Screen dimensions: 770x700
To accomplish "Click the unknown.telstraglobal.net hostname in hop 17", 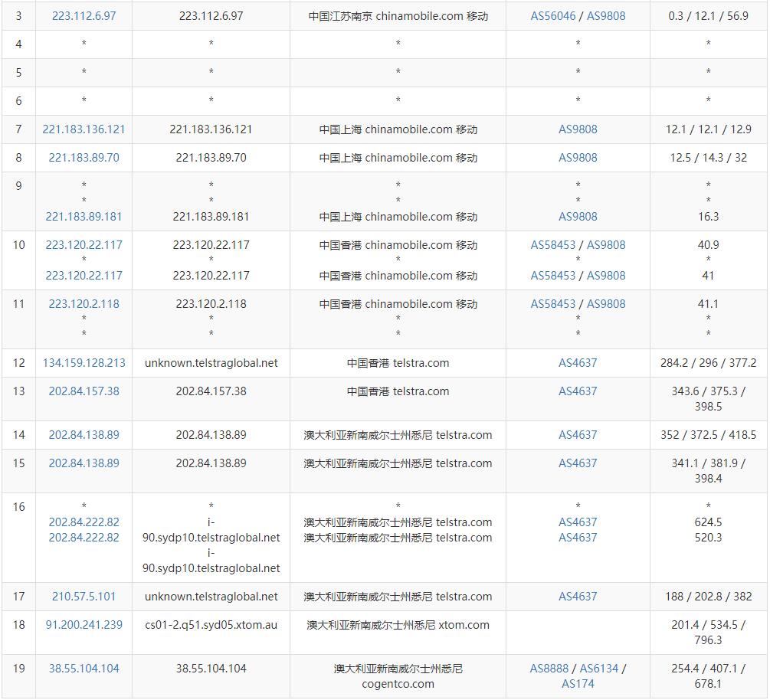I will click(x=211, y=597).
